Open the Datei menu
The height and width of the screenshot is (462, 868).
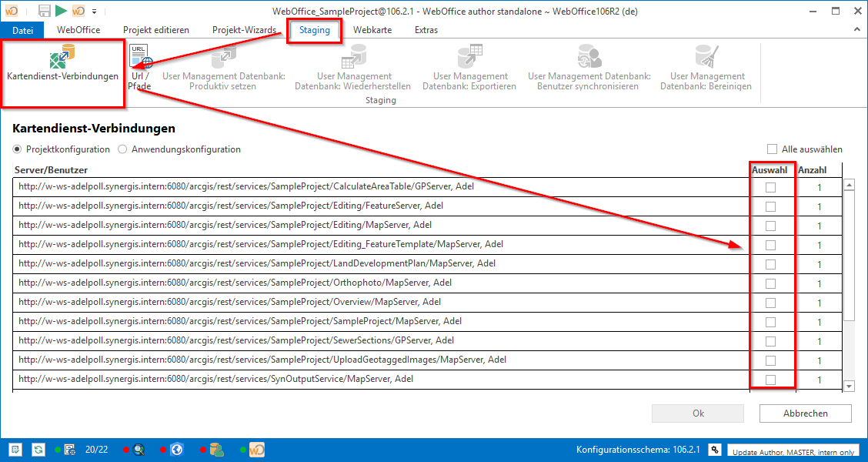pyautogui.click(x=23, y=30)
